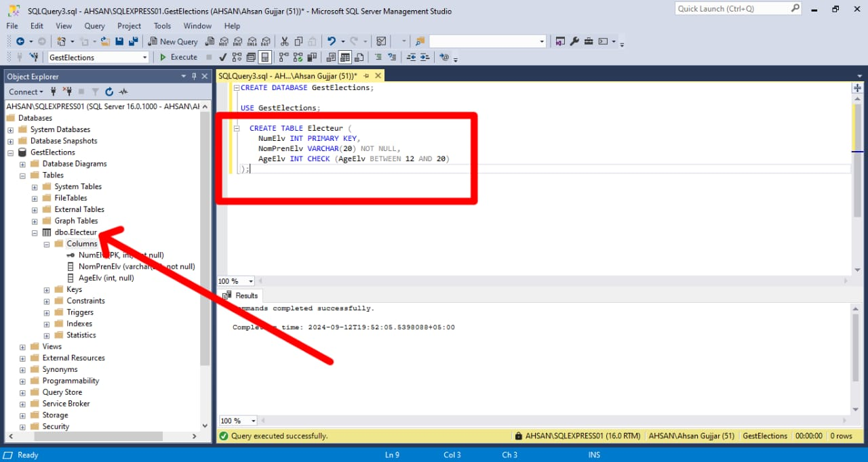Screen dimensions: 868x462
Task: Open Activity Monitor pulse icon
Action: (123, 91)
